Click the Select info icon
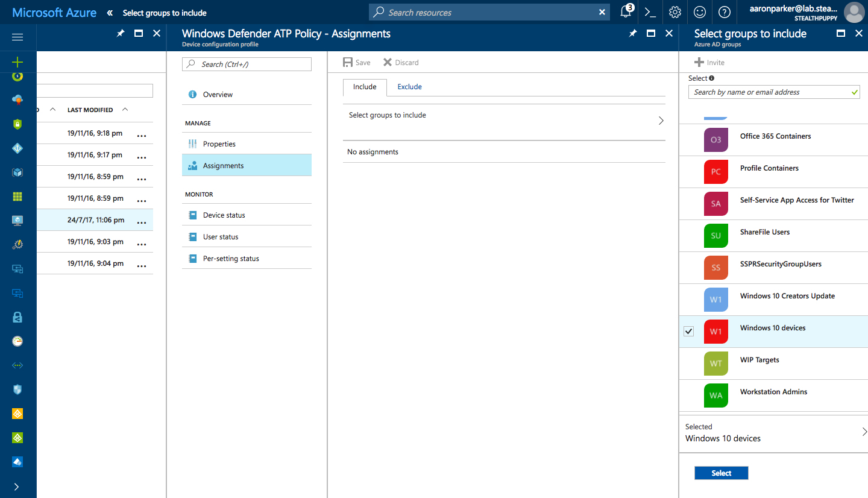This screenshot has width=868, height=498. [x=712, y=78]
